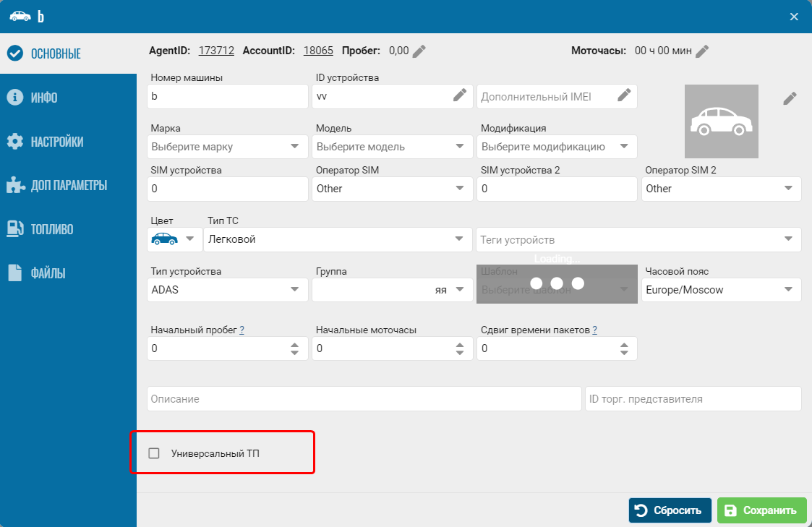Edit engine hours (Моточасы) with pencil icon
This screenshot has width=812, height=527.
click(x=702, y=51)
